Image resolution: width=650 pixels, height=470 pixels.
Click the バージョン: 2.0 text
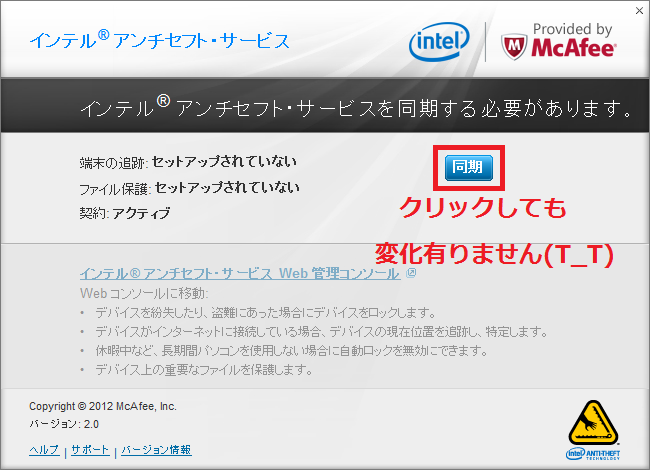click(x=64, y=424)
